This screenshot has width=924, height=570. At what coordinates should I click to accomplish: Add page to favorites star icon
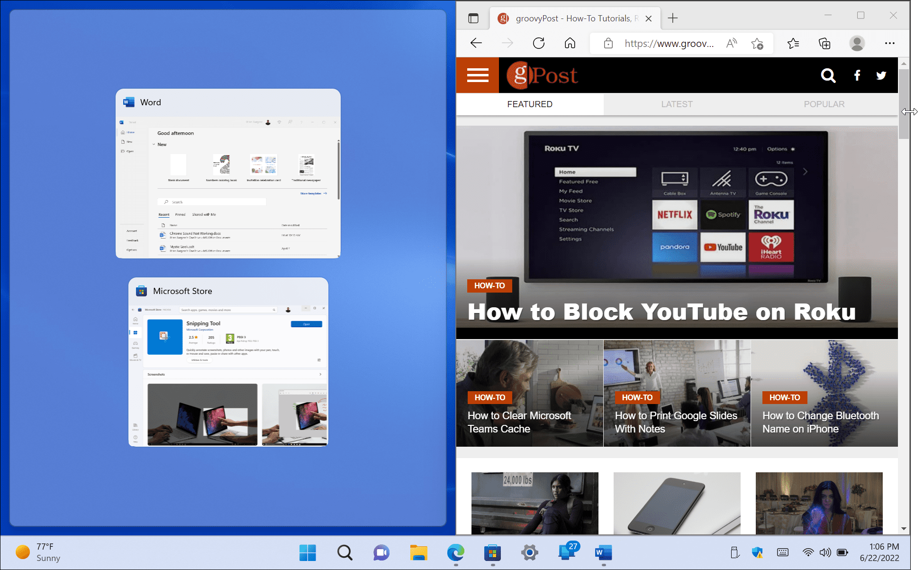point(757,44)
